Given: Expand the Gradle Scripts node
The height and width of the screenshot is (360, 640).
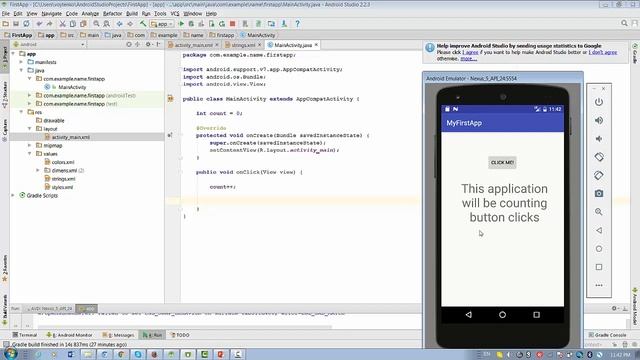Looking at the screenshot, I should (13, 196).
